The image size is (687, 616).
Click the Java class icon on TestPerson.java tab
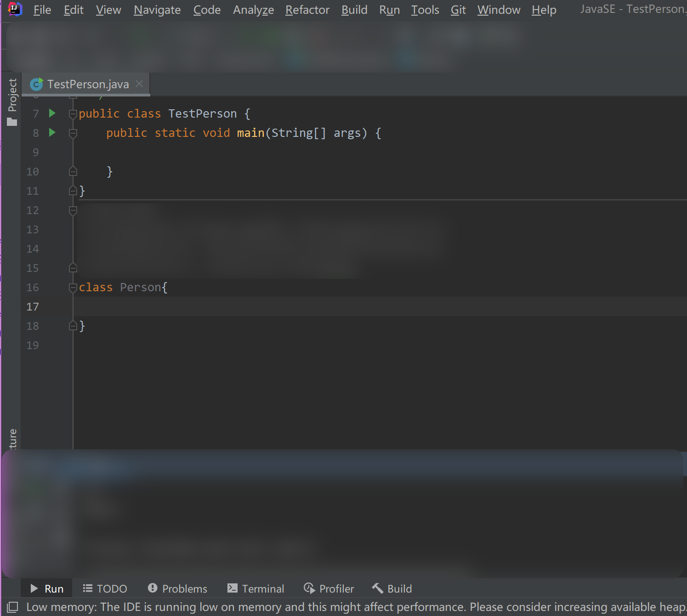[36, 84]
